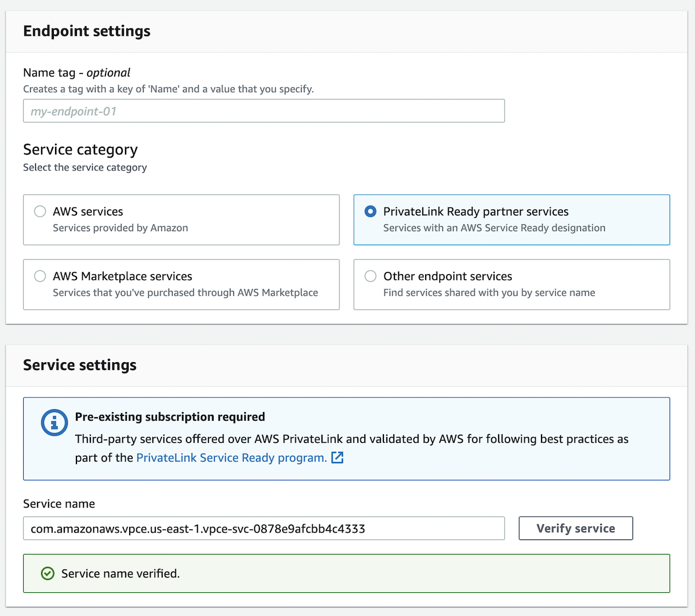Click the Endpoint settings heading
Viewport: 695px width, 616px height.
[86, 31]
